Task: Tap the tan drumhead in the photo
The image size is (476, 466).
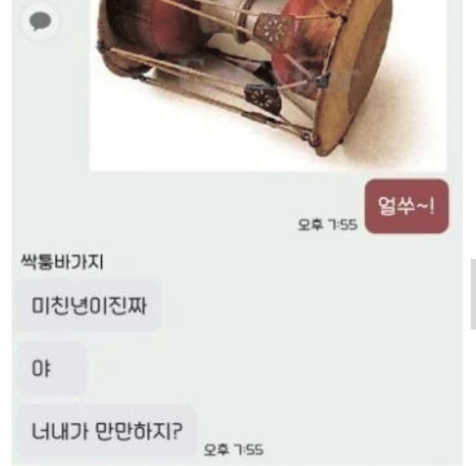Action: tap(356, 76)
